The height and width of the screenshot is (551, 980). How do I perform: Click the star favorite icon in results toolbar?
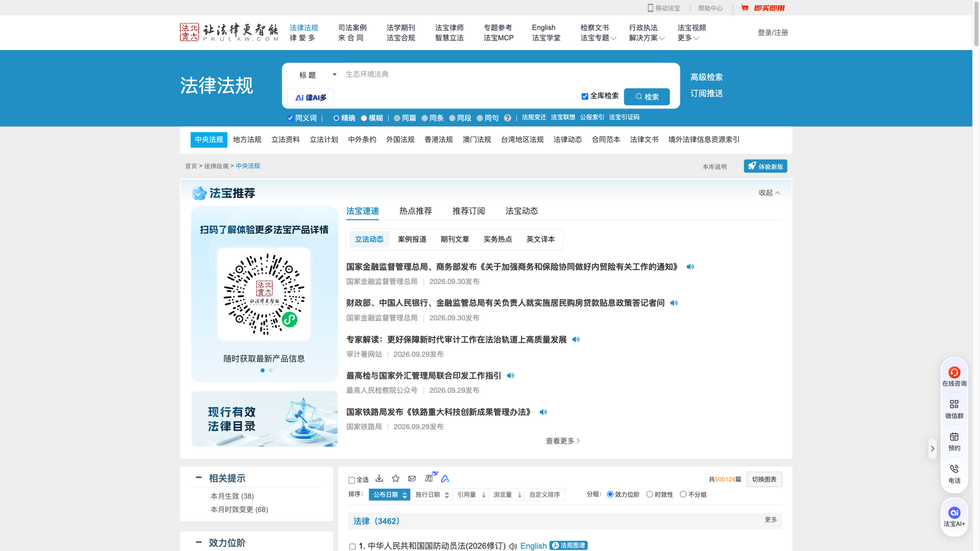(x=396, y=479)
